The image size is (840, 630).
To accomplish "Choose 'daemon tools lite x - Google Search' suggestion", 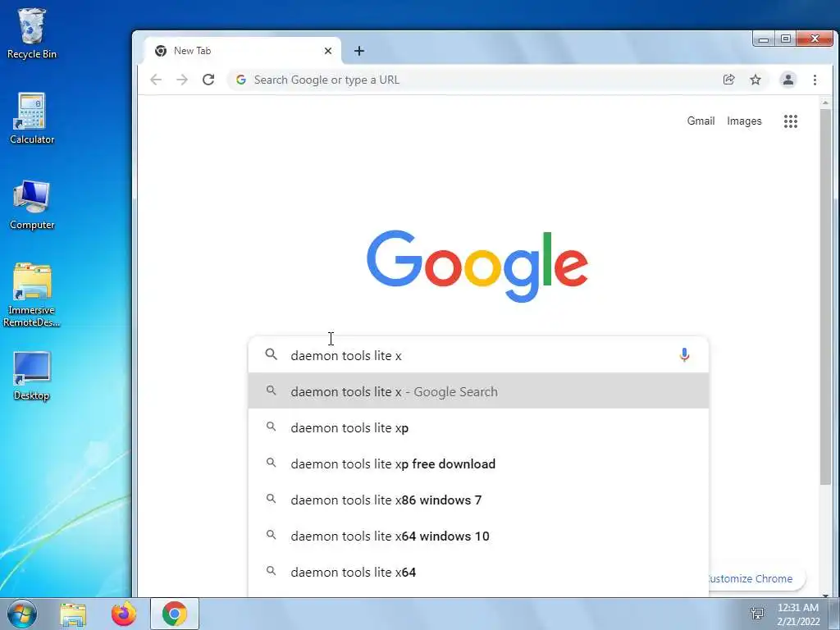I will (478, 391).
